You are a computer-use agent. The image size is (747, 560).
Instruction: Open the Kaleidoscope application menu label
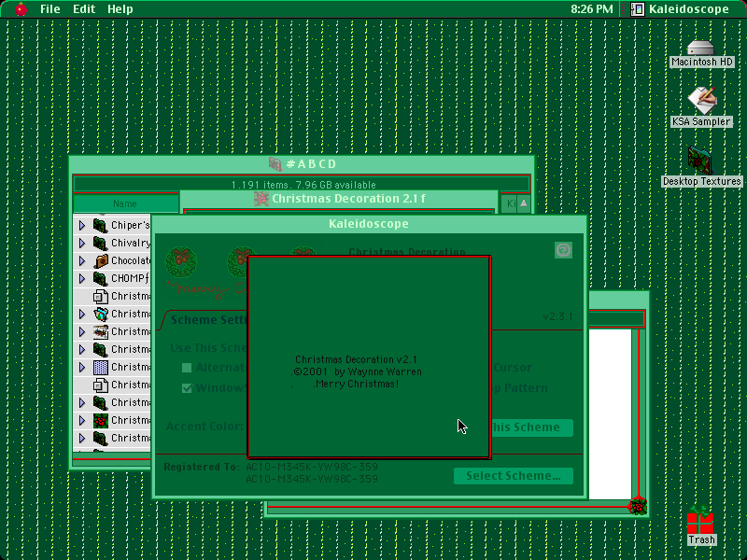[x=688, y=9]
